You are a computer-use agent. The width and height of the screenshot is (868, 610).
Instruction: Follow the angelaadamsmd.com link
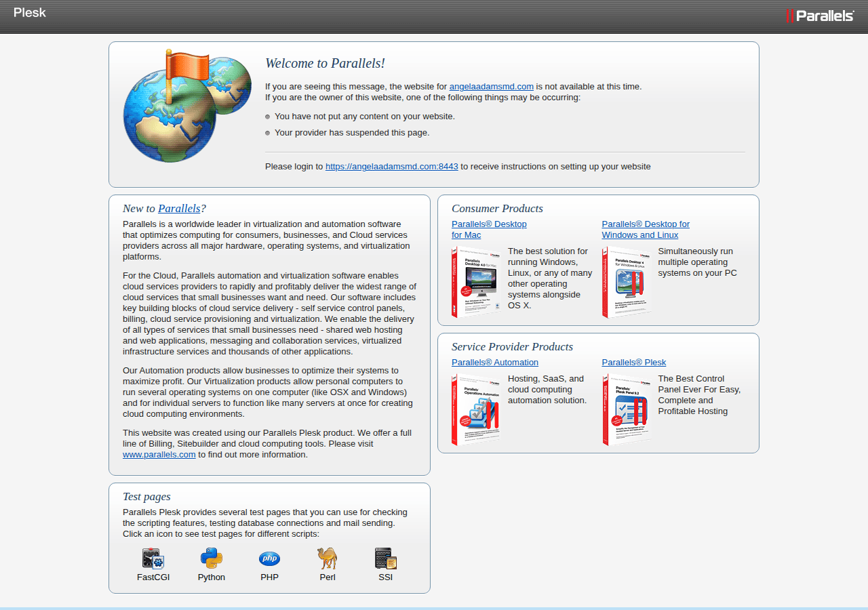pyautogui.click(x=492, y=86)
